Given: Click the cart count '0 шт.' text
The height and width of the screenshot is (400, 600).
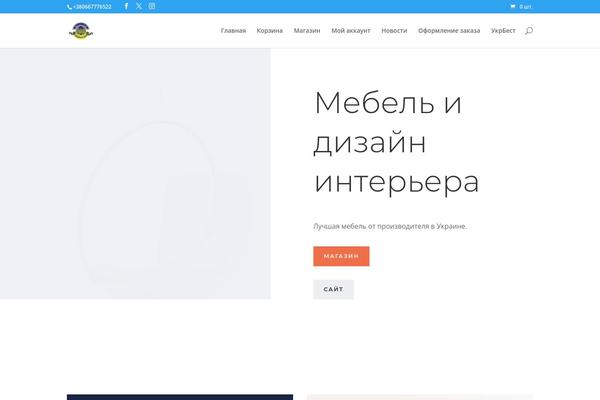Looking at the screenshot, I should coord(525,7).
